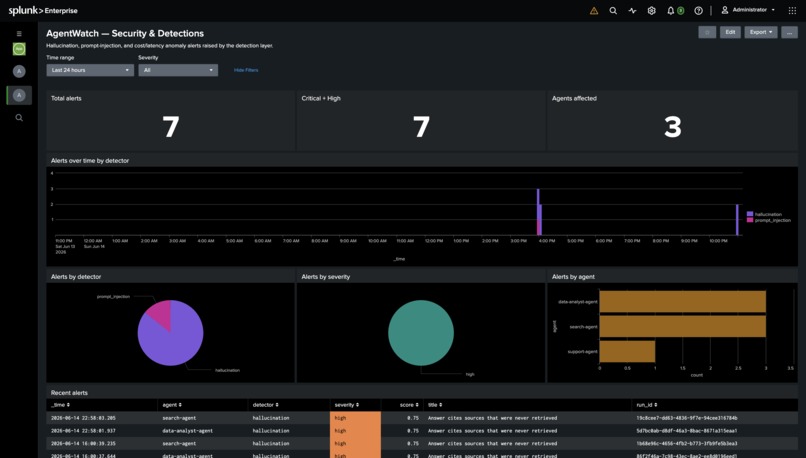
Task: Open the Severity All dropdown
Action: 178,70
